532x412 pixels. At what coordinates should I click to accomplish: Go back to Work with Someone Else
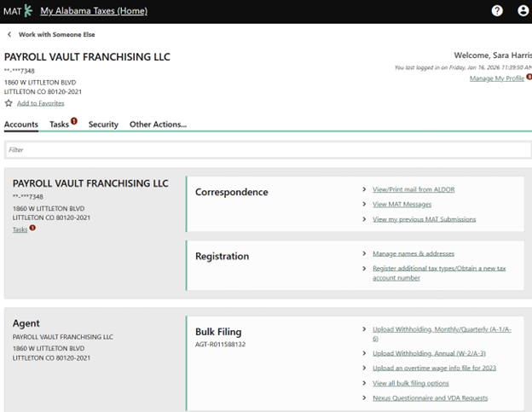(56, 34)
